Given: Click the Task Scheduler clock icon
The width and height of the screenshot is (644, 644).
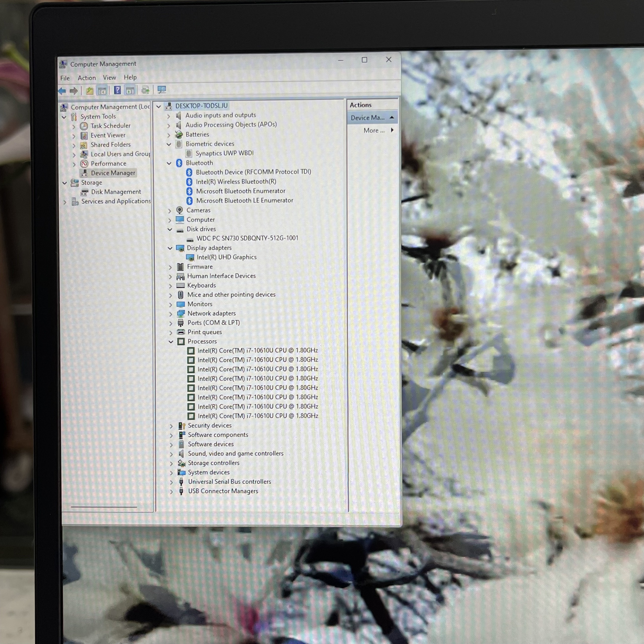Looking at the screenshot, I should point(84,126).
